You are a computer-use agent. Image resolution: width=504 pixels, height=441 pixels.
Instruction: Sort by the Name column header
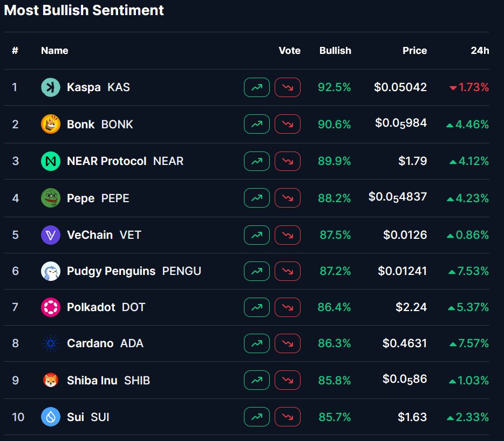pyautogui.click(x=55, y=51)
